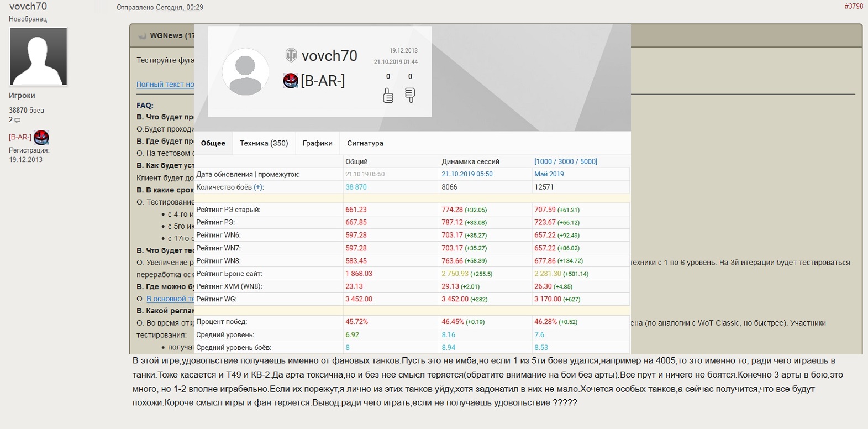Image resolution: width=868 pixels, height=429 pixels.
Task: Click the average battle tier value 8.94
Action: [449, 347]
